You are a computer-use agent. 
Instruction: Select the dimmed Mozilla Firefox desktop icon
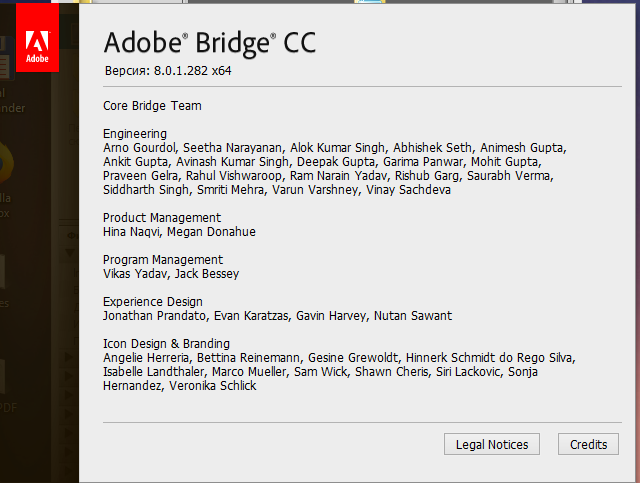coord(6,180)
